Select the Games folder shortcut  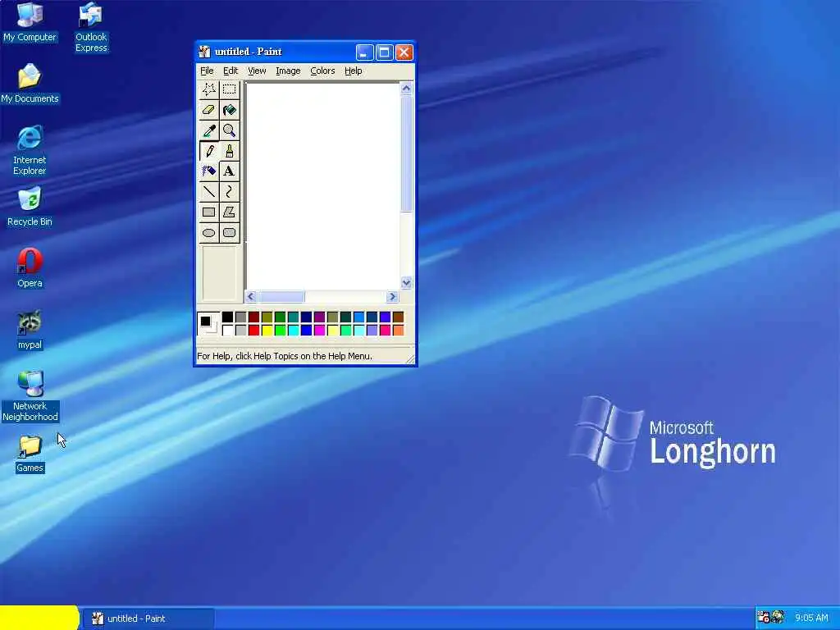point(30,454)
